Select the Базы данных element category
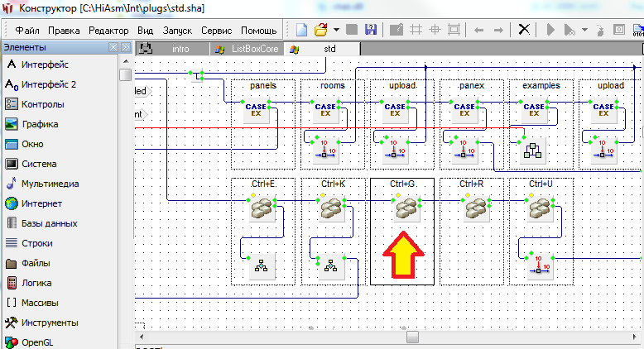The image size is (644, 349). 50,223
